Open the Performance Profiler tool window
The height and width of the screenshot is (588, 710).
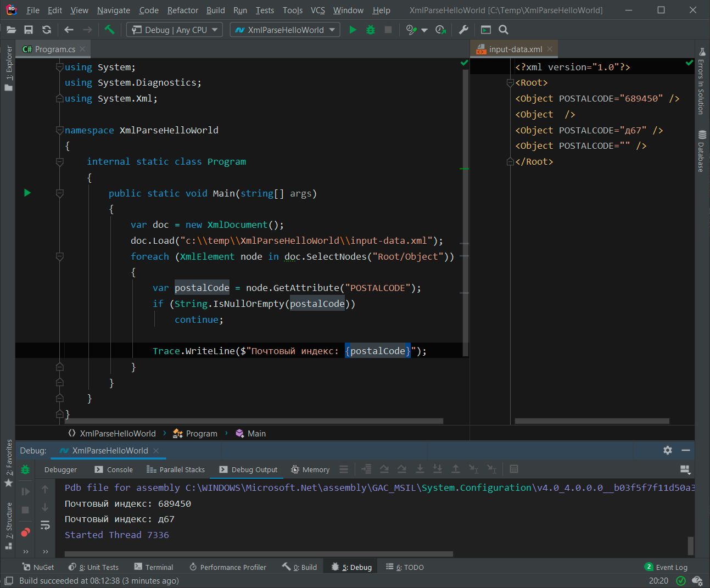(228, 567)
